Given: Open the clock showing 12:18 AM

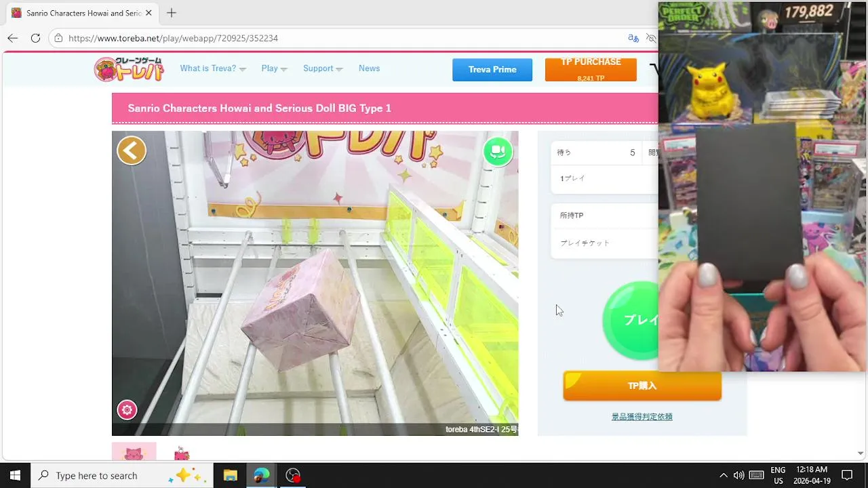Looking at the screenshot, I should tap(812, 475).
